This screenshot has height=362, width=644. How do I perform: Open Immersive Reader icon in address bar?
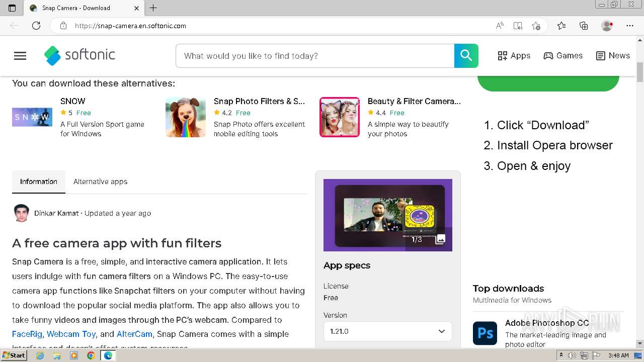click(x=518, y=26)
